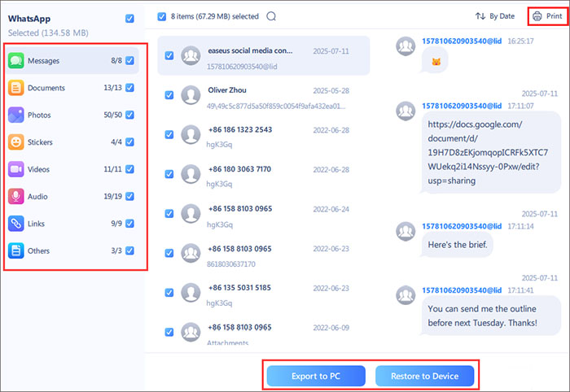
Task: Uncheck the Links 9/9 checkbox
Action: [129, 224]
